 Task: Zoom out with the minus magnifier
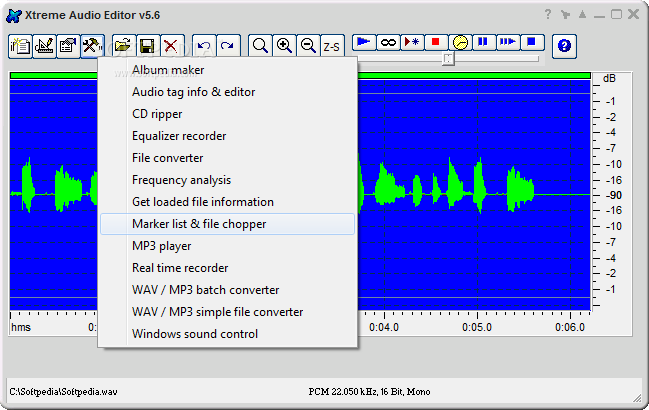[308, 46]
